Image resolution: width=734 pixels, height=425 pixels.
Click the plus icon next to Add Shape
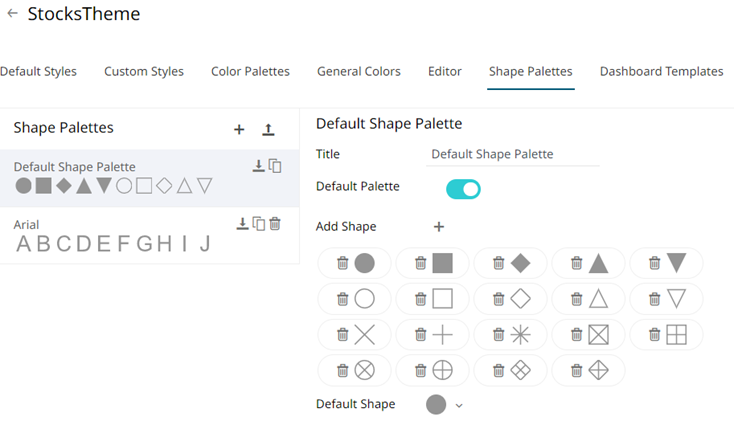438,227
